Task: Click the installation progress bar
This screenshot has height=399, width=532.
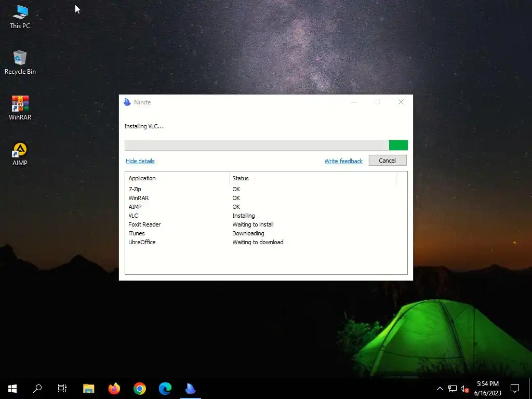Action: [x=266, y=145]
